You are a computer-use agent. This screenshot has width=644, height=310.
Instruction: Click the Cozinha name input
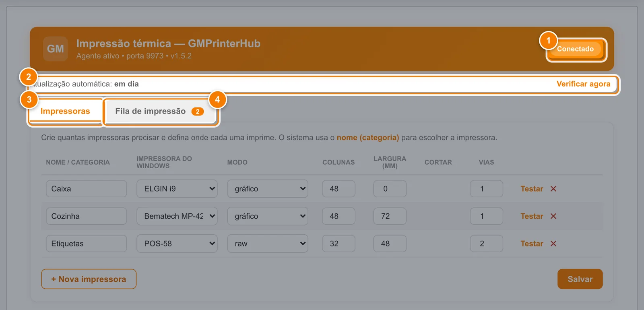click(86, 216)
